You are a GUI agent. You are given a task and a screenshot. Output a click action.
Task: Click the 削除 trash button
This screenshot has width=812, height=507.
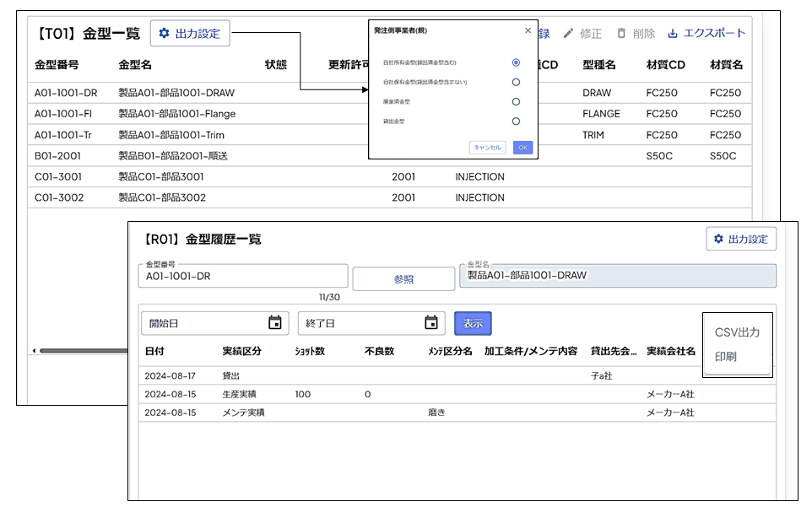click(x=636, y=34)
